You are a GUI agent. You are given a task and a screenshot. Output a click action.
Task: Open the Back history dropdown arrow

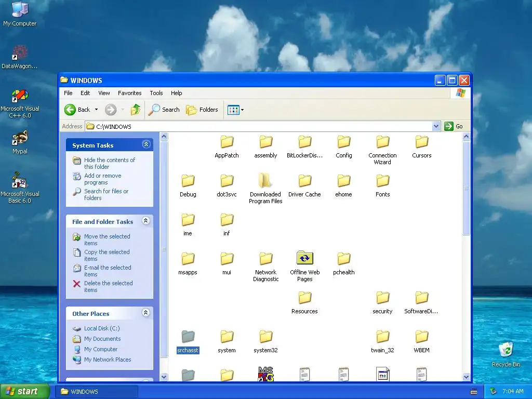point(96,110)
